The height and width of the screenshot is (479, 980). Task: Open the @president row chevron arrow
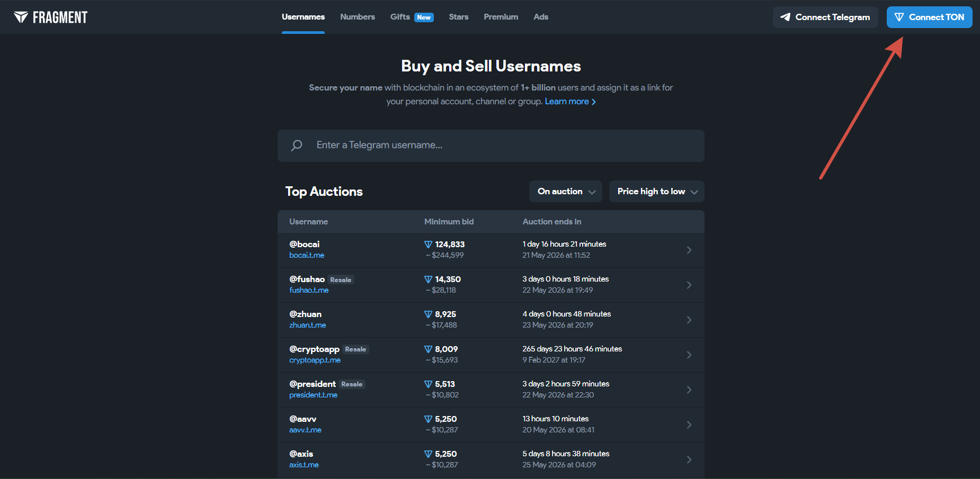(x=689, y=390)
